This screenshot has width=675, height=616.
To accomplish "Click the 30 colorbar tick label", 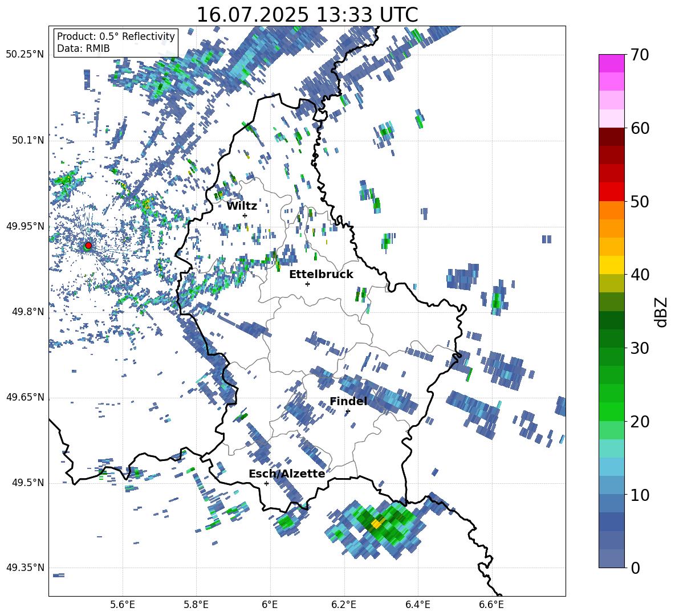I will (640, 348).
